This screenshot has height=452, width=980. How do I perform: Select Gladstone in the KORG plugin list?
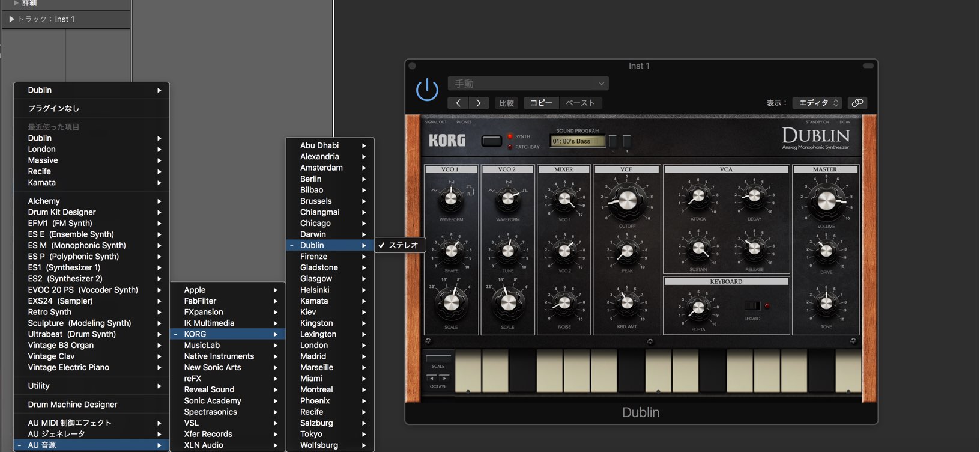click(330, 267)
